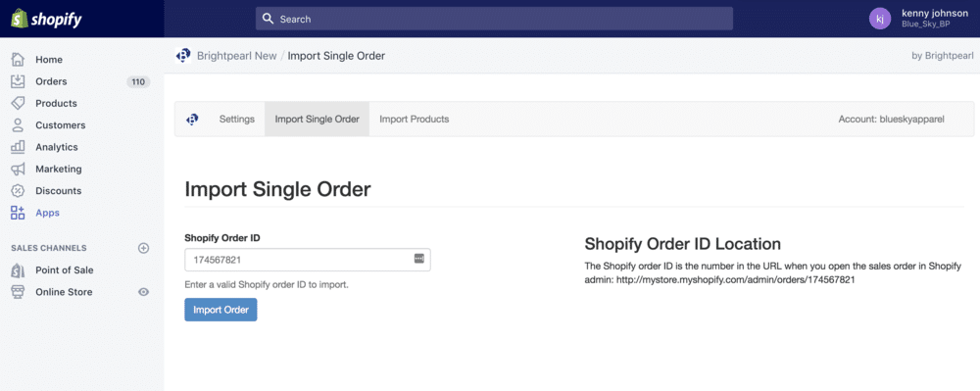Select the Marketing megaphone icon

point(18,169)
